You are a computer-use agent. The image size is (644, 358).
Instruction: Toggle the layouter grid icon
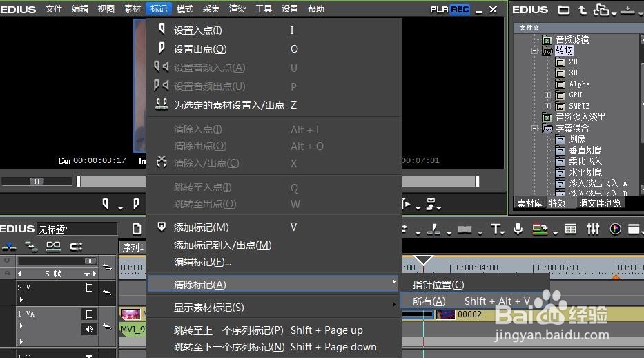tap(570, 229)
